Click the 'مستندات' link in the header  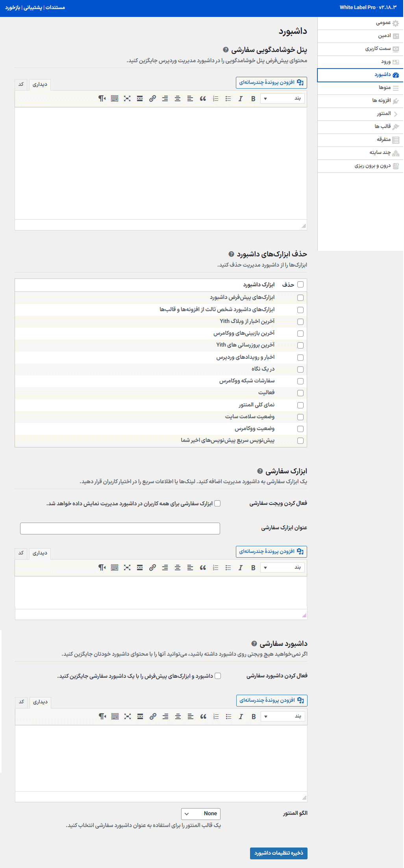click(x=55, y=7)
